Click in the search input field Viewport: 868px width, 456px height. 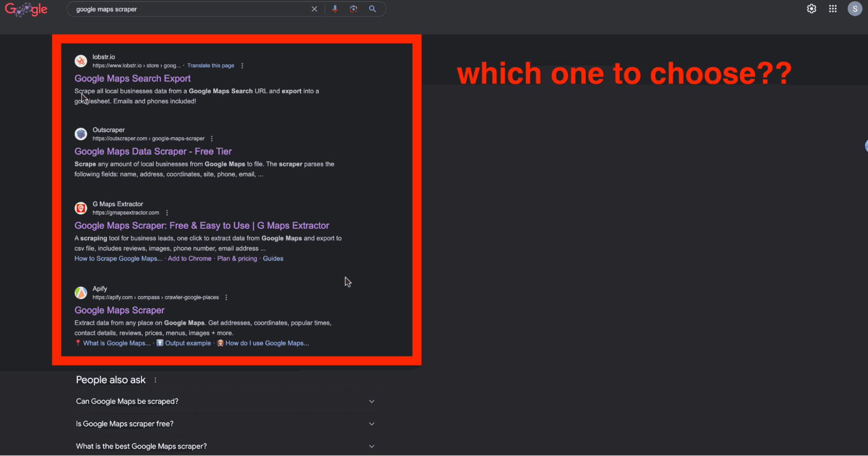pos(191,9)
